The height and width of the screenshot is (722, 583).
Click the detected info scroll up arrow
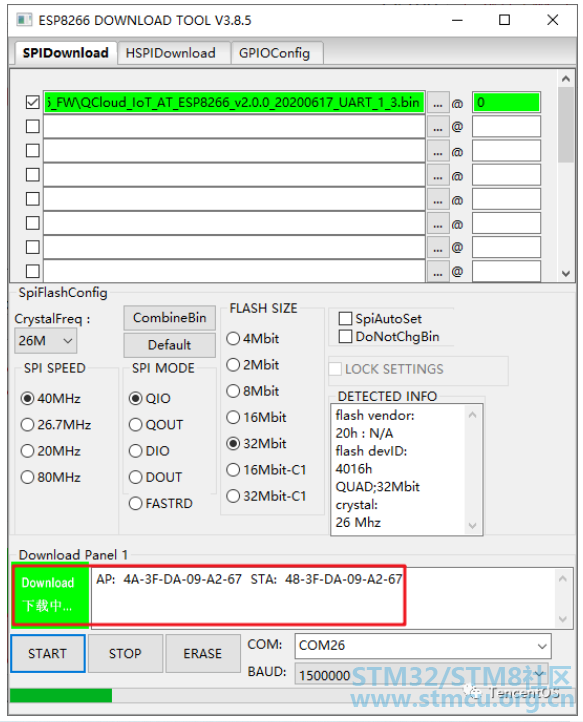tap(472, 415)
